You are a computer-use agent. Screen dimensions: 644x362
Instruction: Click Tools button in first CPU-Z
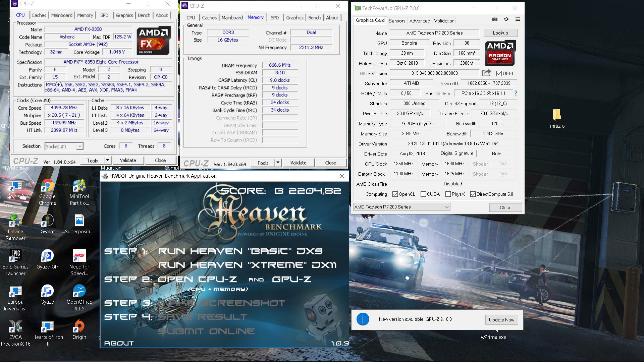point(92,160)
